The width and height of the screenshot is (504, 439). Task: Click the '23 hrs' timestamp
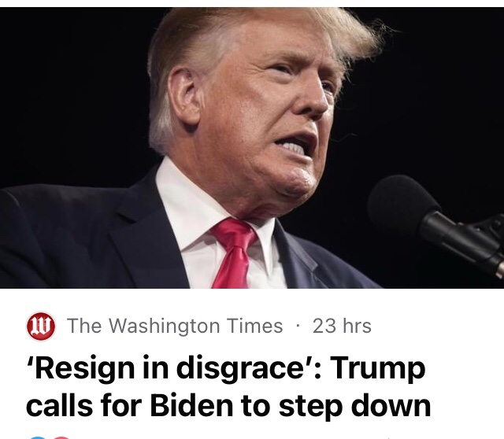coord(342,326)
